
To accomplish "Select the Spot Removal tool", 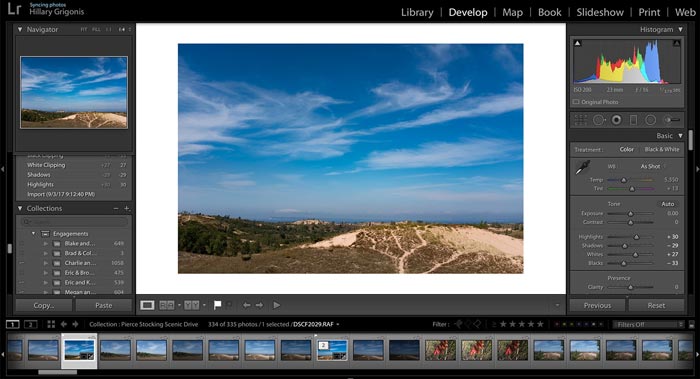I will (x=599, y=120).
